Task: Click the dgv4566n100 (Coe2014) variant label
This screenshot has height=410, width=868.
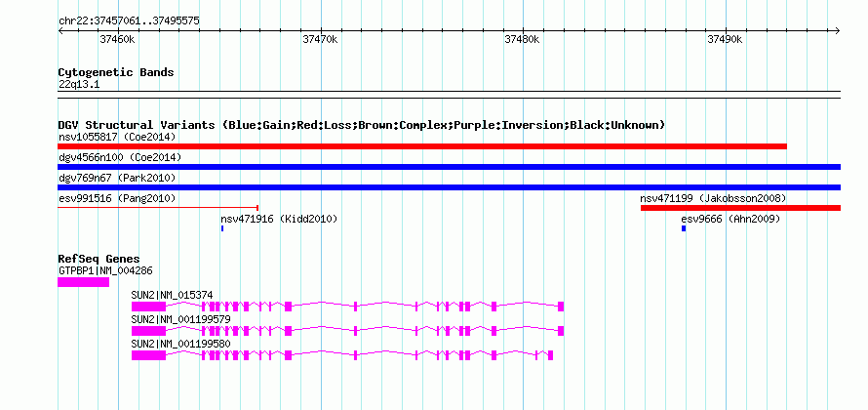Action: coord(120,157)
